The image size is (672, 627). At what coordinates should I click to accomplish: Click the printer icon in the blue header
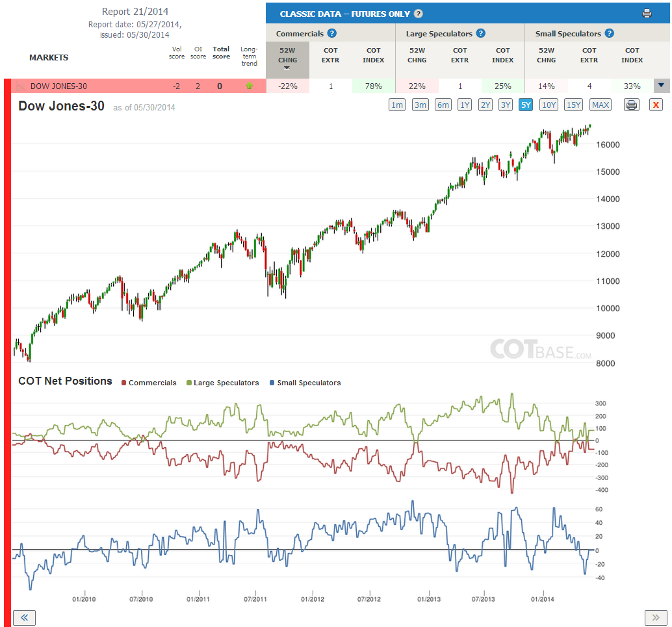pyautogui.click(x=647, y=14)
